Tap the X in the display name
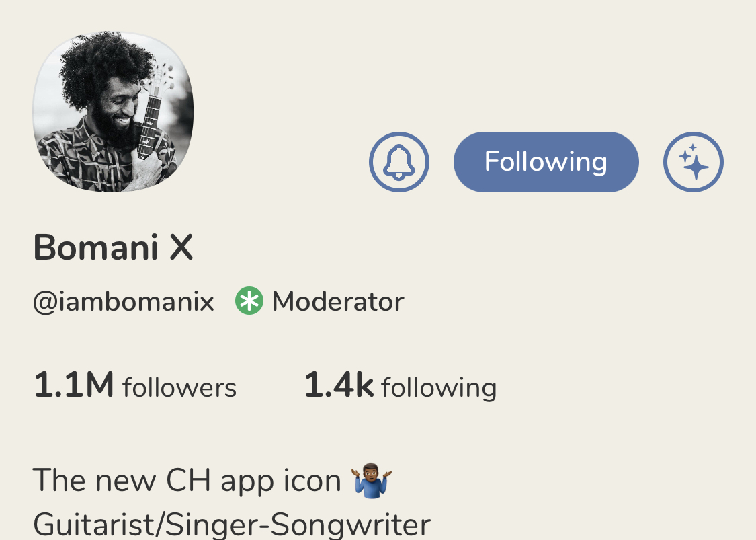Screen dimensions: 756x540 (181, 248)
